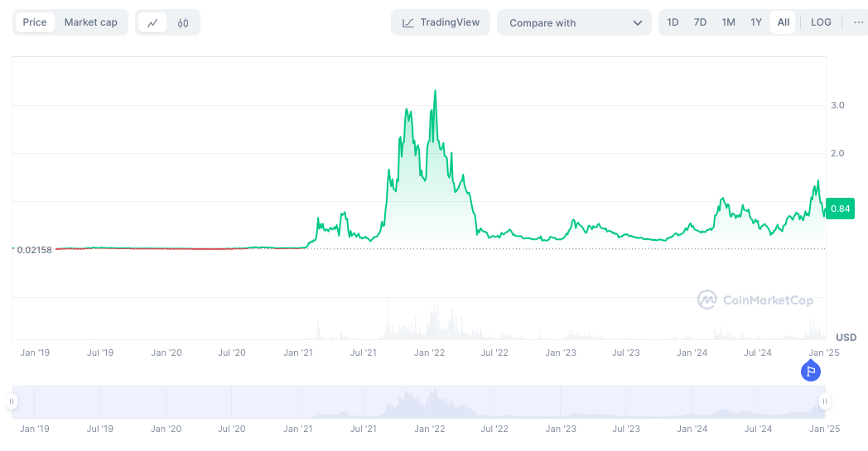868x451 pixels.
Task: Click the Compare with chevron arrow
Action: click(638, 23)
